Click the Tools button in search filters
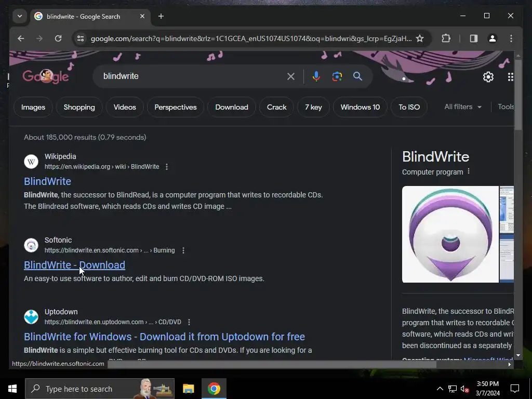This screenshot has width=532, height=399. [506, 107]
